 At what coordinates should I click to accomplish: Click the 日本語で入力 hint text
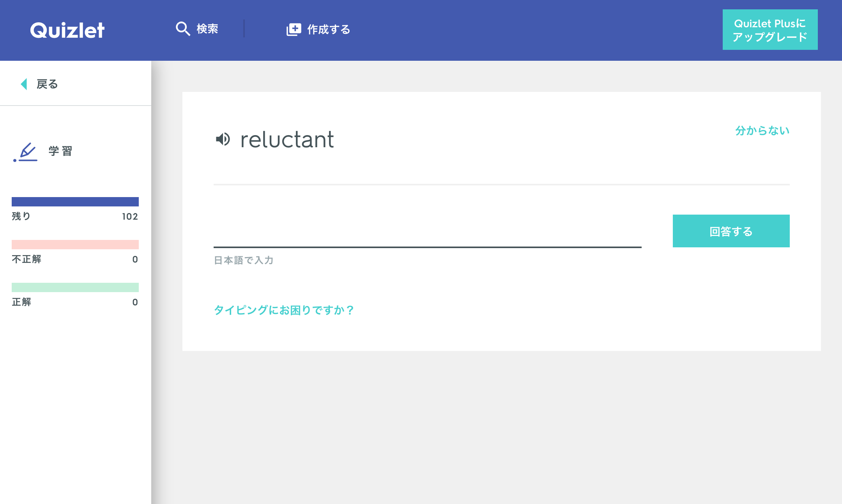[244, 260]
